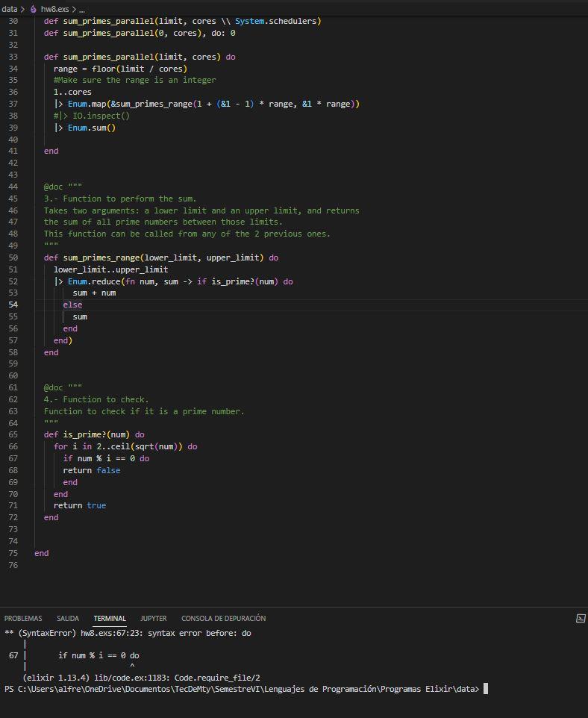Screen dimensions: 588x718
Task: Click the Elixir file icon in breadcrumb
Action: click(33, 9)
